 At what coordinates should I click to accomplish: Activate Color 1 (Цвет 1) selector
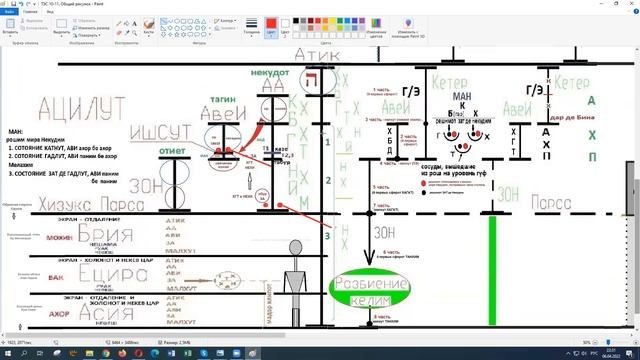(x=271, y=27)
